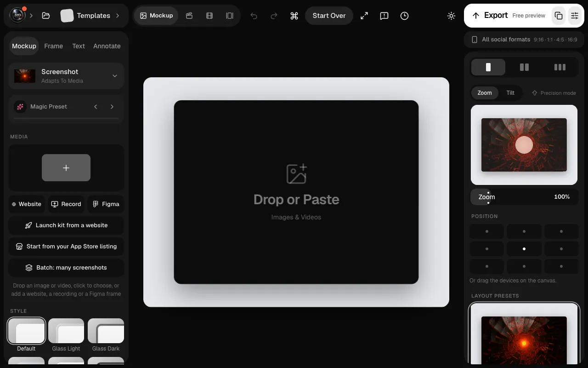
Task: Switch to the Frame tab
Action: [x=53, y=46]
